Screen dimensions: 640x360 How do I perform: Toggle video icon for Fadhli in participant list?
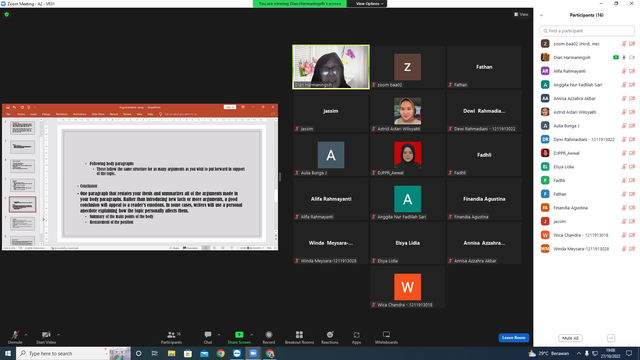tap(632, 180)
